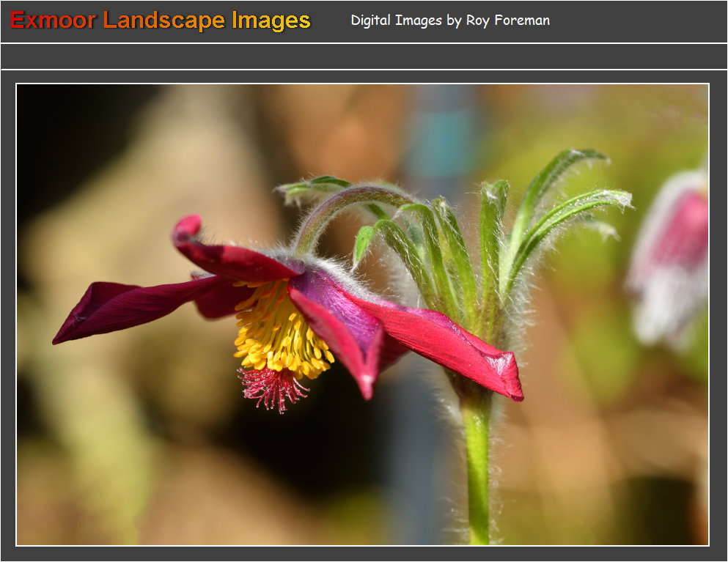Click the empty navigation bar below the header

coord(364,56)
